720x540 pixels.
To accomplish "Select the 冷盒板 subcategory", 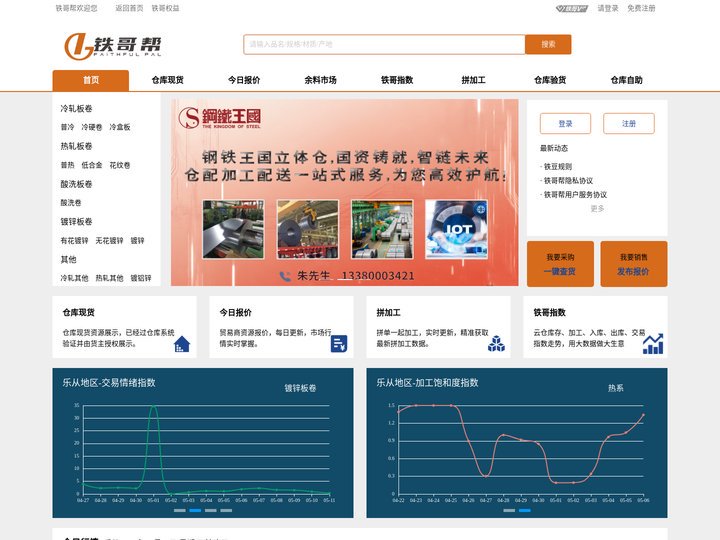I will click(x=120, y=127).
